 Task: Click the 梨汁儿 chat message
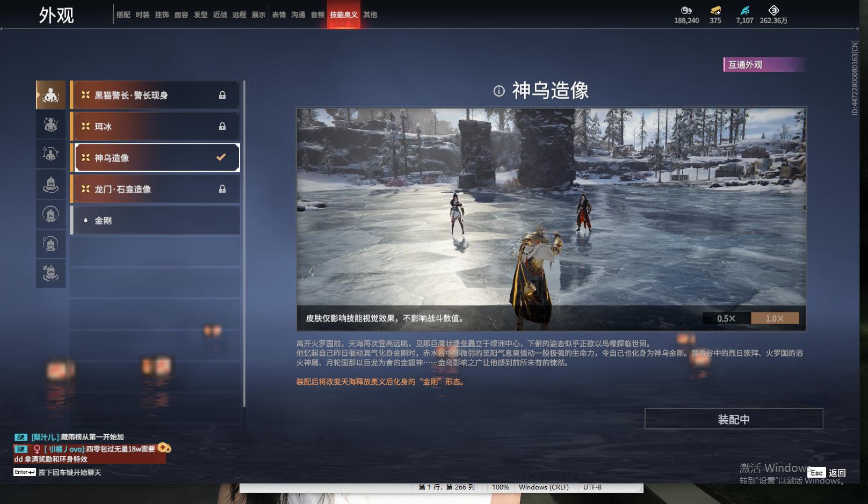[77, 437]
